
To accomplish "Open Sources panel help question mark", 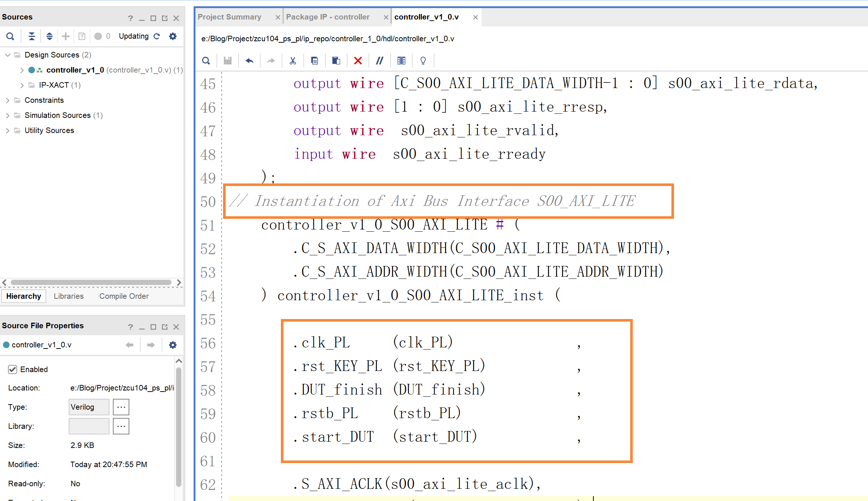I will pos(130,18).
